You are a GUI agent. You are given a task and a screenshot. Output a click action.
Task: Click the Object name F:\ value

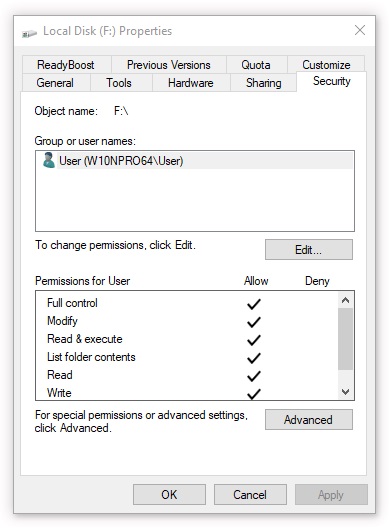(121, 111)
